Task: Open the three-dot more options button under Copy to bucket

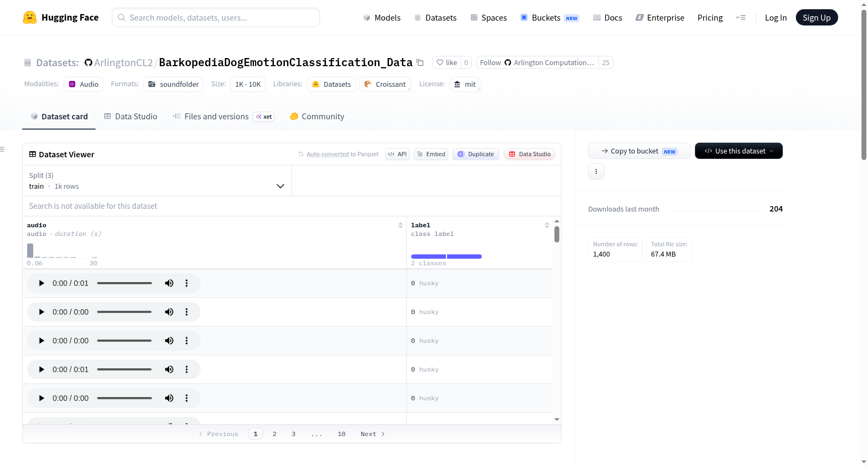Action: tap(596, 171)
